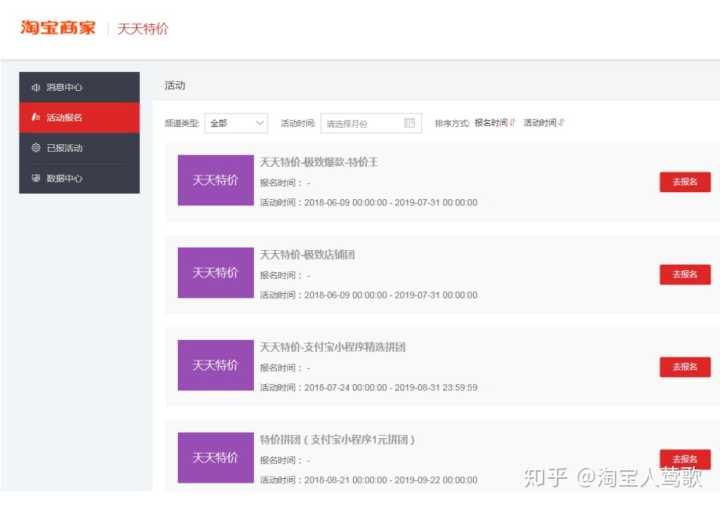Open 天天特价-支付宝小程序精选拼团 title
The height and width of the screenshot is (507, 720).
pos(332,347)
